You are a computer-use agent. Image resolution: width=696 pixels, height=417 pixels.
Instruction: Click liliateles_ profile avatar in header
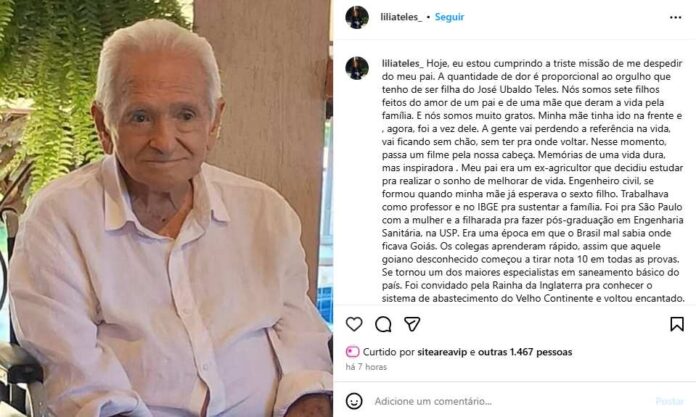(357, 17)
